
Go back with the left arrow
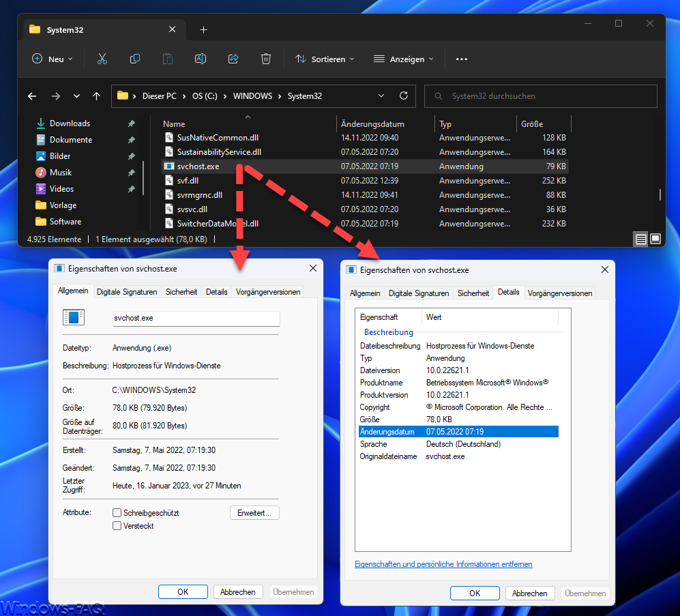[32, 96]
